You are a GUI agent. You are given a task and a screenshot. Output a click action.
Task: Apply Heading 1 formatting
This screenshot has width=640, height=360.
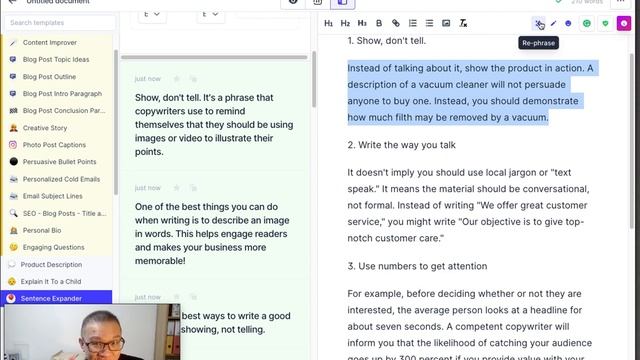tap(328, 23)
